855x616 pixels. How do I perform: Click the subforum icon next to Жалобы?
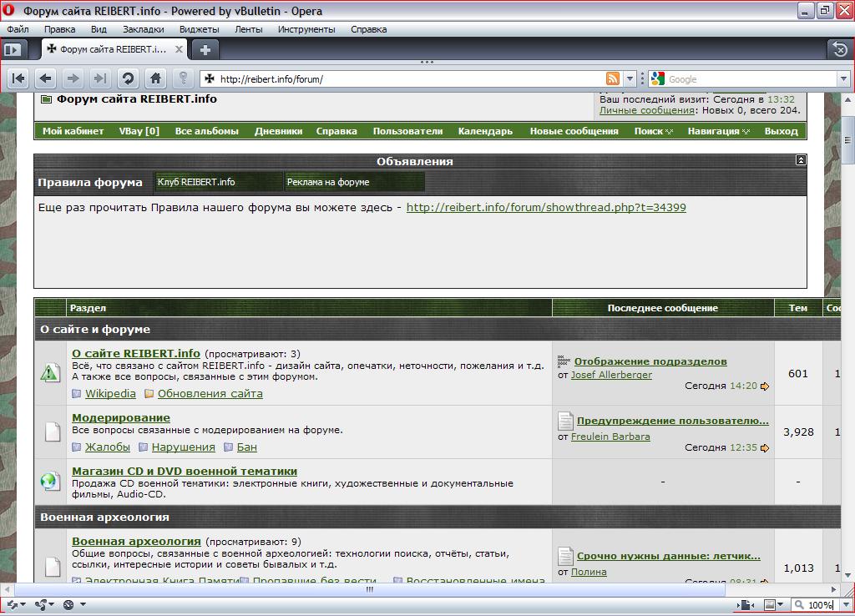pyautogui.click(x=76, y=447)
